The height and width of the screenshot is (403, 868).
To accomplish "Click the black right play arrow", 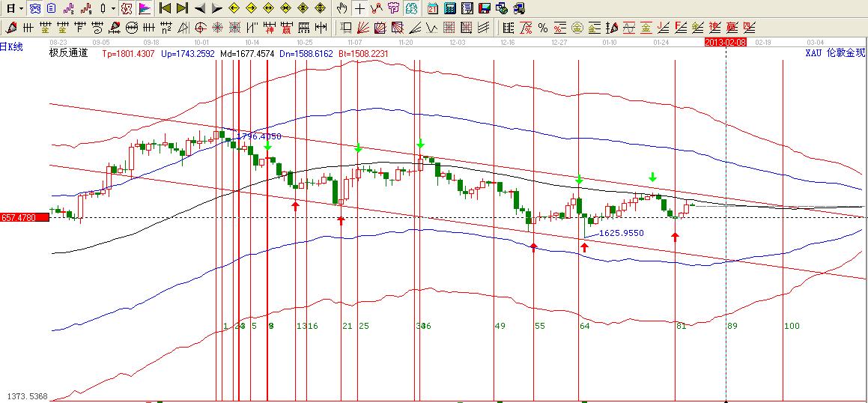I will point(216,8).
